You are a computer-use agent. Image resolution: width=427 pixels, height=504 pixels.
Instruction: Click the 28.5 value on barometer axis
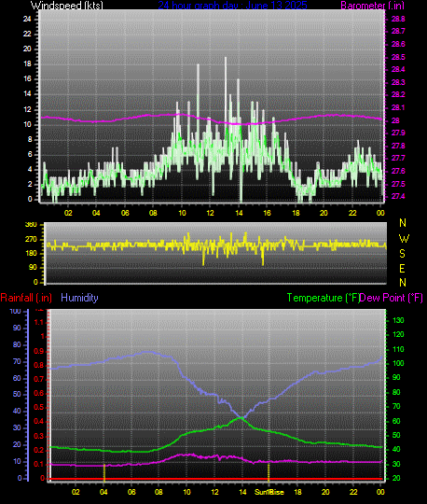pyautogui.click(x=398, y=57)
